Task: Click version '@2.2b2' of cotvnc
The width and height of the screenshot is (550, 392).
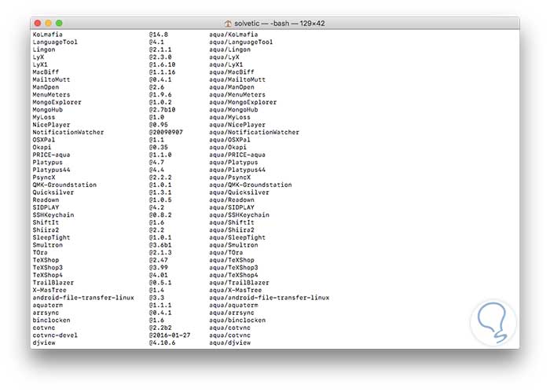Action: point(160,328)
